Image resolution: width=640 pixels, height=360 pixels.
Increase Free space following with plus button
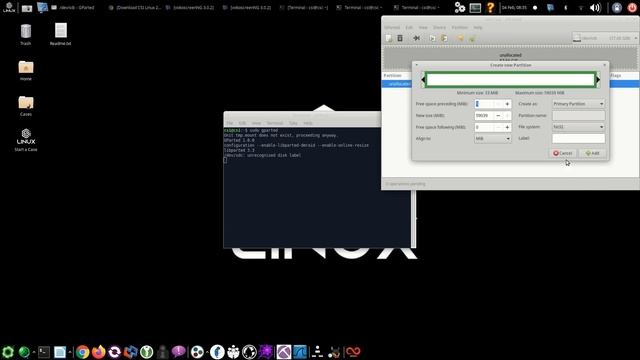click(507, 127)
